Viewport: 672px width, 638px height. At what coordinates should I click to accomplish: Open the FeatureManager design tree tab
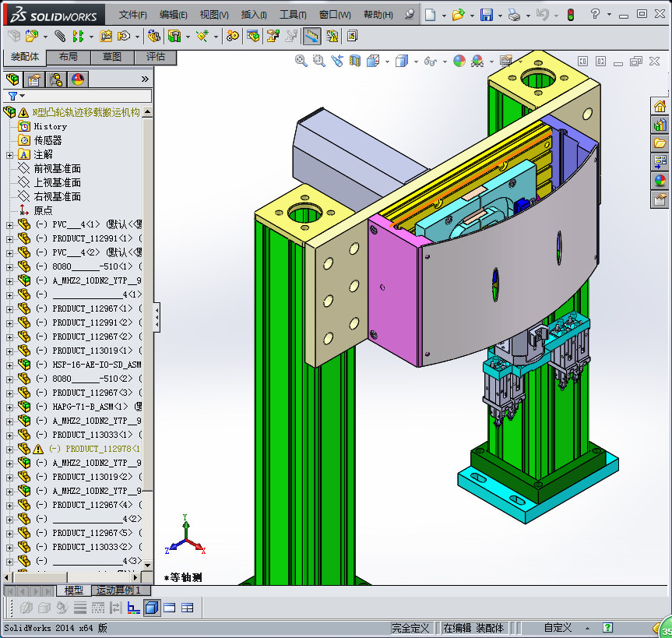(x=13, y=79)
